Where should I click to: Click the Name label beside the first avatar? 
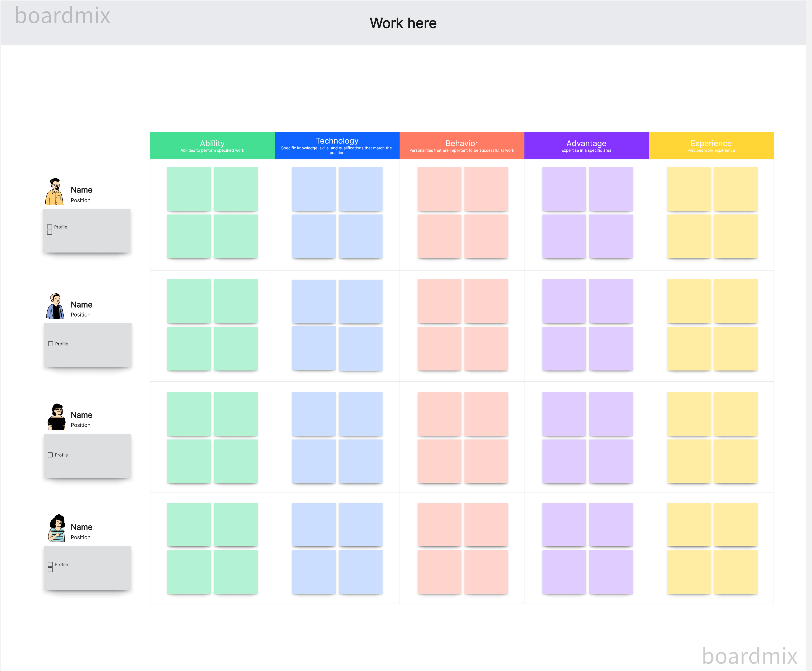(81, 190)
